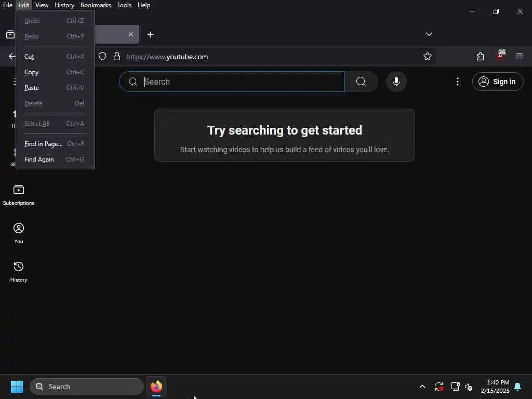Select Find Again menu entry
Viewport: 532px width, 399px height.
click(55, 159)
